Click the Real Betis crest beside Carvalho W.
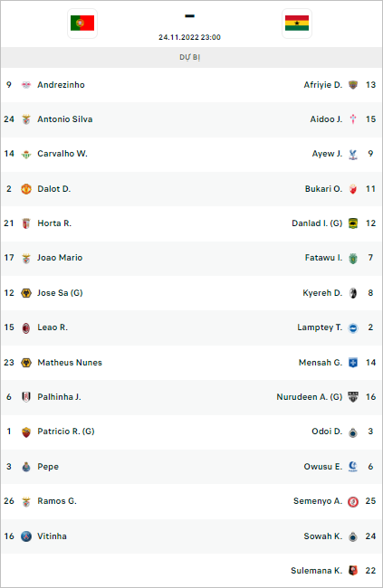Screen dimensions: 383x588 (26, 154)
